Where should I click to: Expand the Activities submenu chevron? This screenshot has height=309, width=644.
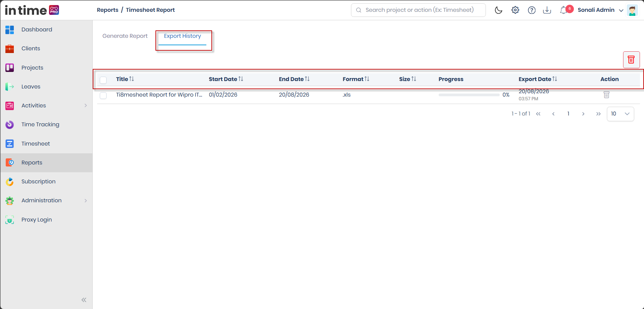tap(86, 105)
